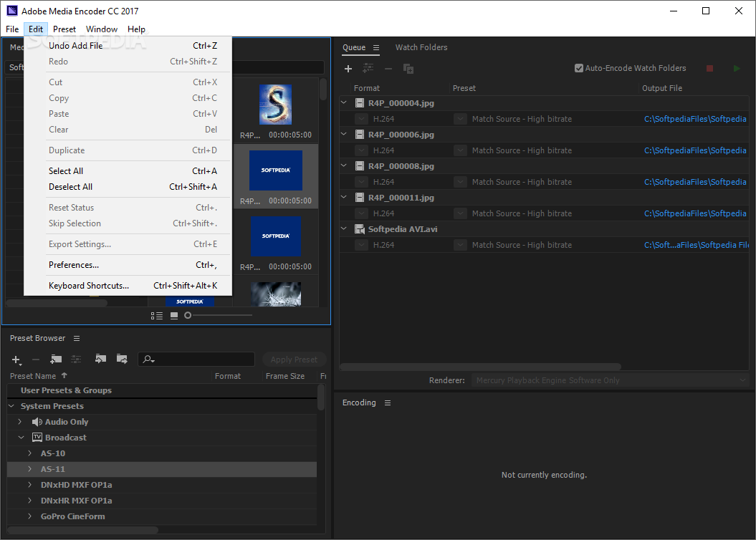Select the S logo thumbnail in Media Browser
The height and width of the screenshot is (540, 756).
click(x=275, y=105)
